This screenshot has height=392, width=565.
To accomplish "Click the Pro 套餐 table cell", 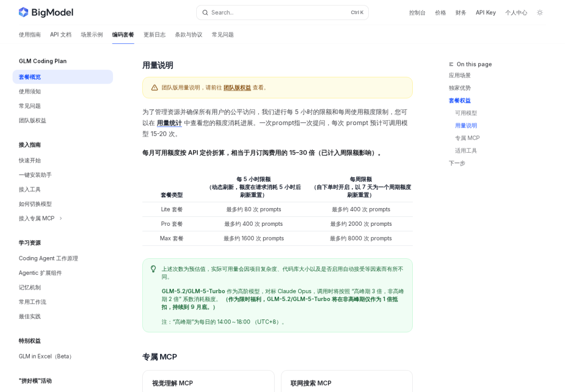I will click(172, 224).
